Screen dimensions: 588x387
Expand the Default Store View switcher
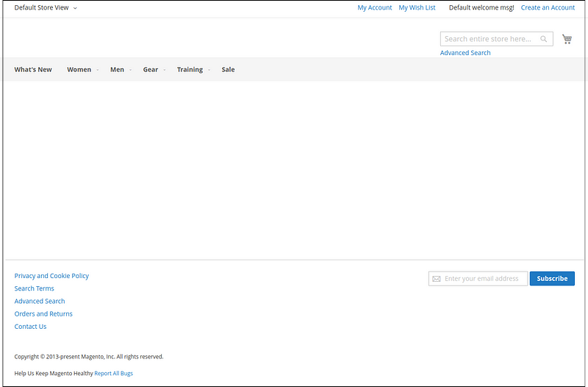[x=46, y=7]
